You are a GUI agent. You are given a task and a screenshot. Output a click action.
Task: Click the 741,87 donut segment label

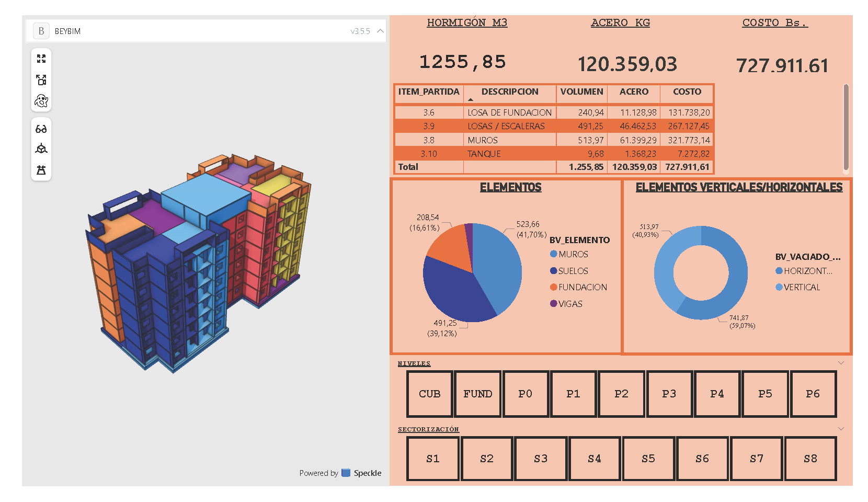(x=742, y=321)
